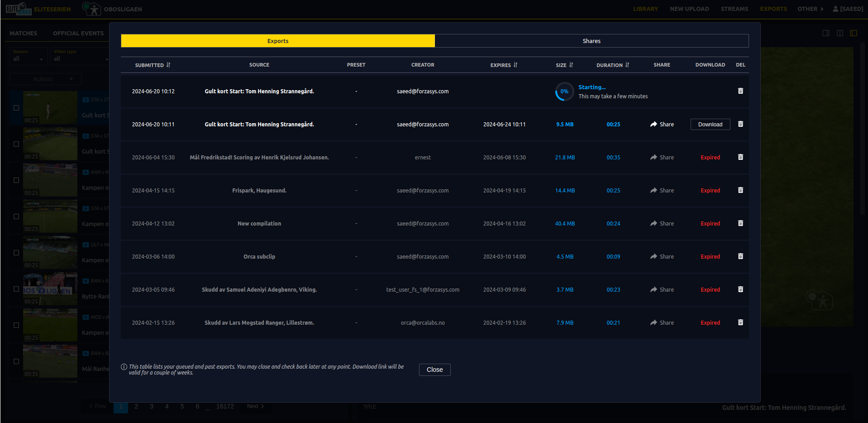Open the Season dropdown filter
This screenshot has height=423, width=868.
28,58
